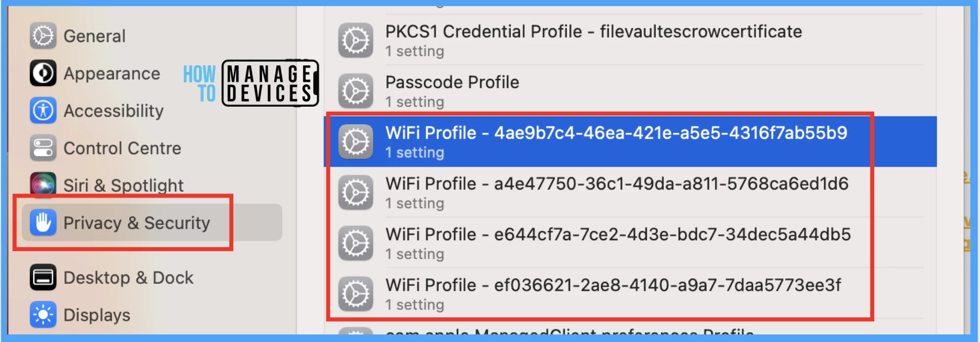The width and height of the screenshot is (980, 342).
Task: Click the Passcode Profile gear icon
Action: pos(356,91)
